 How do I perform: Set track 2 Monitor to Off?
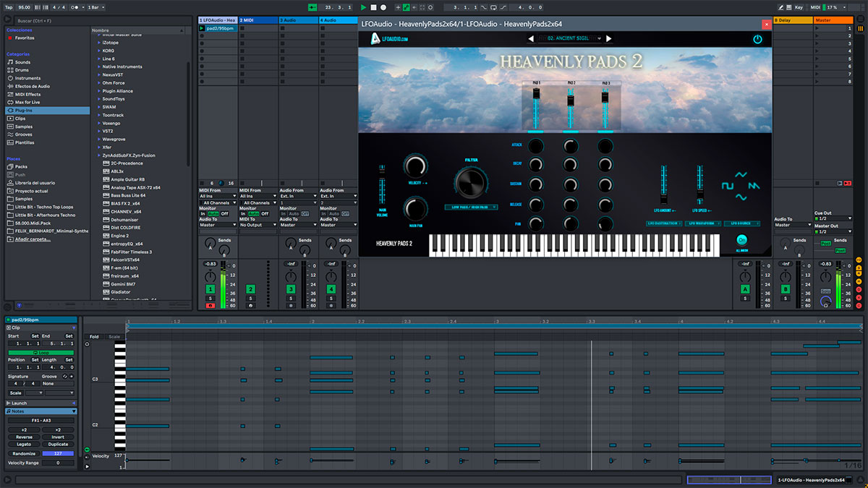[265, 213]
